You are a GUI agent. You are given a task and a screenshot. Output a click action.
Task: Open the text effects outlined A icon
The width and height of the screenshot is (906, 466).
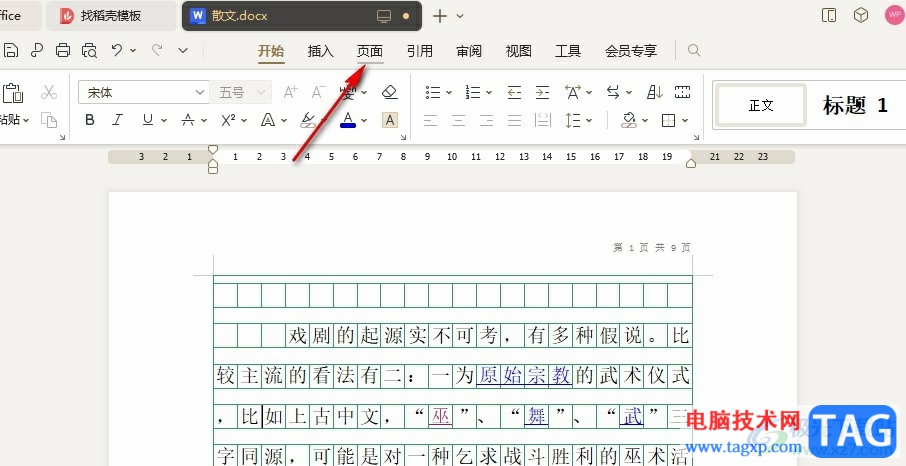pyautogui.click(x=268, y=120)
